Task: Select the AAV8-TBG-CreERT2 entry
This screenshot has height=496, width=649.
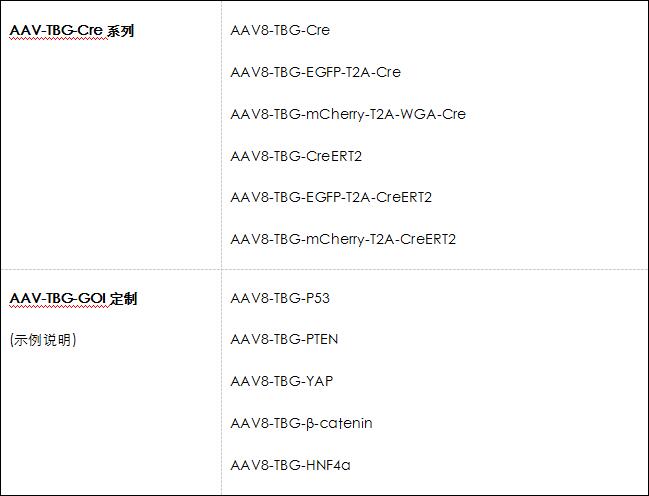Action: tap(296, 156)
